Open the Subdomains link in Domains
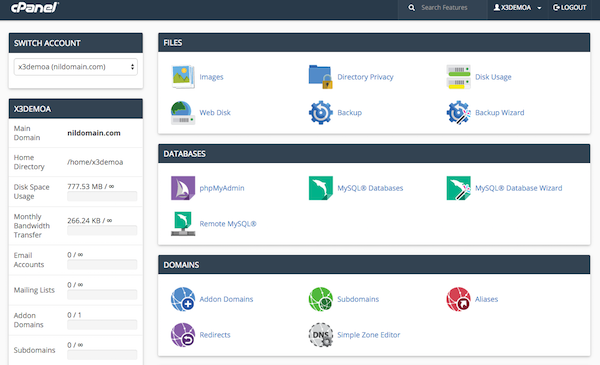 click(358, 299)
